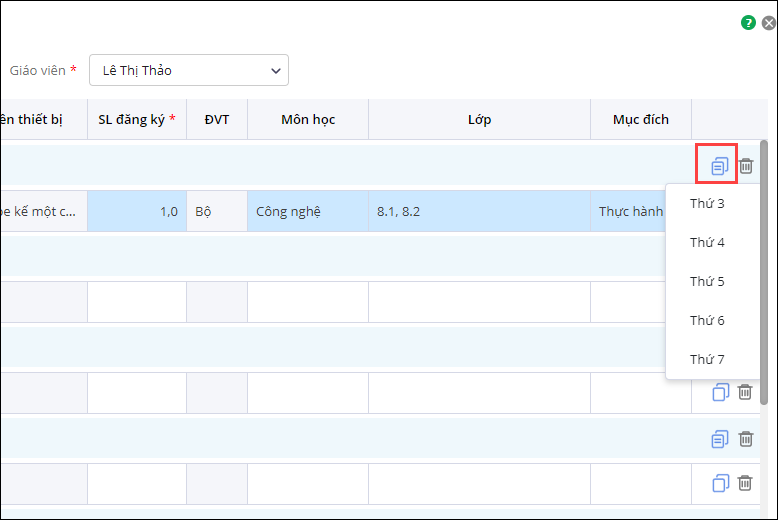Select the Công nghệ subject cell
The height and width of the screenshot is (520, 778).
(x=308, y=211)
